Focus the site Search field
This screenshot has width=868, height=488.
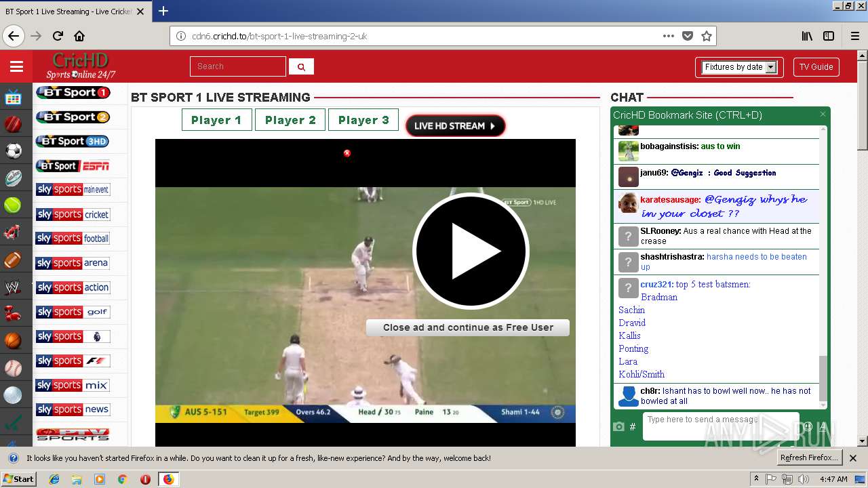coord(238,66)
